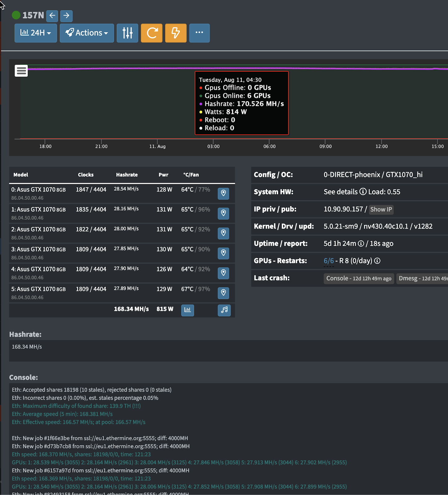Click the orange lightning bolt power button
This screenshot has height=495, width=448.
pyautogui.click(x=176, y=33)
